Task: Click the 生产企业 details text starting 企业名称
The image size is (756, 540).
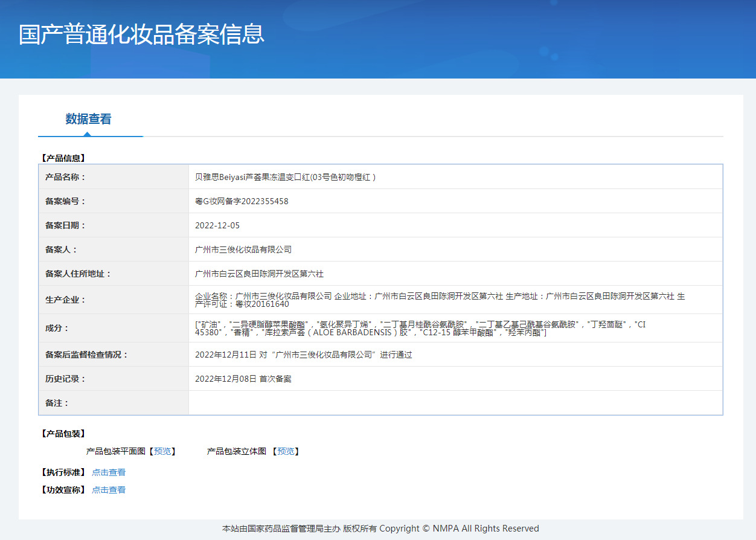Action: tap(440, 300)
